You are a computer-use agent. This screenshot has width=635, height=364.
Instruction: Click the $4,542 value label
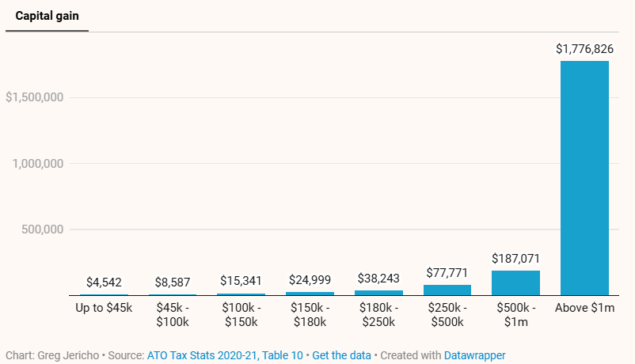coord(104,282)
